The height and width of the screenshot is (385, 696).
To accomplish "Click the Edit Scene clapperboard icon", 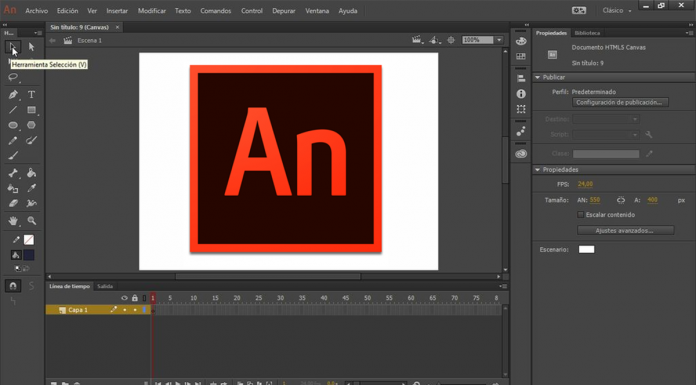I will click(x=417, y=40).
